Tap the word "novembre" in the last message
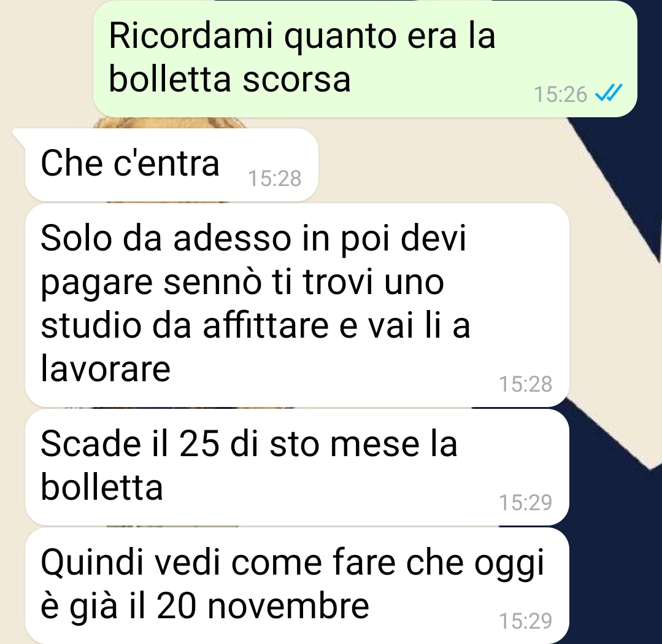 289,606
